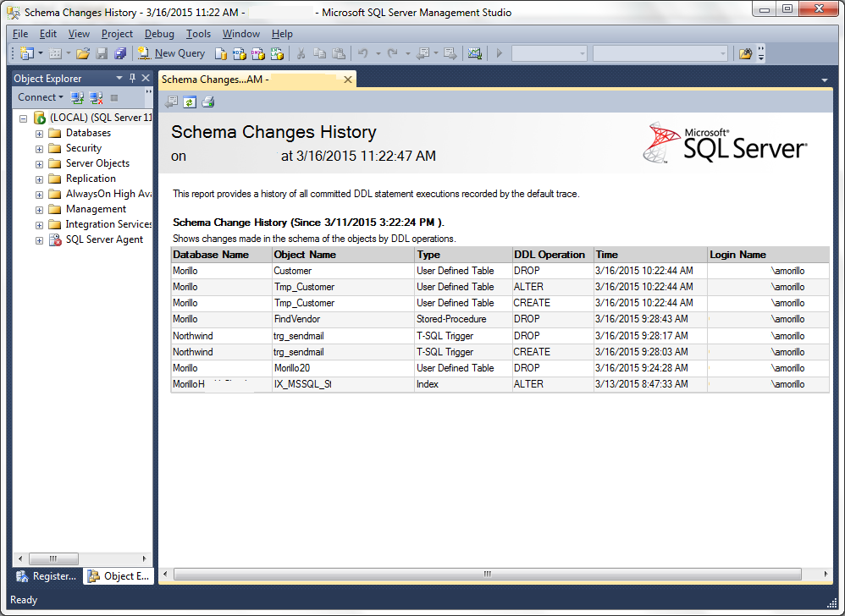
Task: Start a New Query
Action: point(171,53)
